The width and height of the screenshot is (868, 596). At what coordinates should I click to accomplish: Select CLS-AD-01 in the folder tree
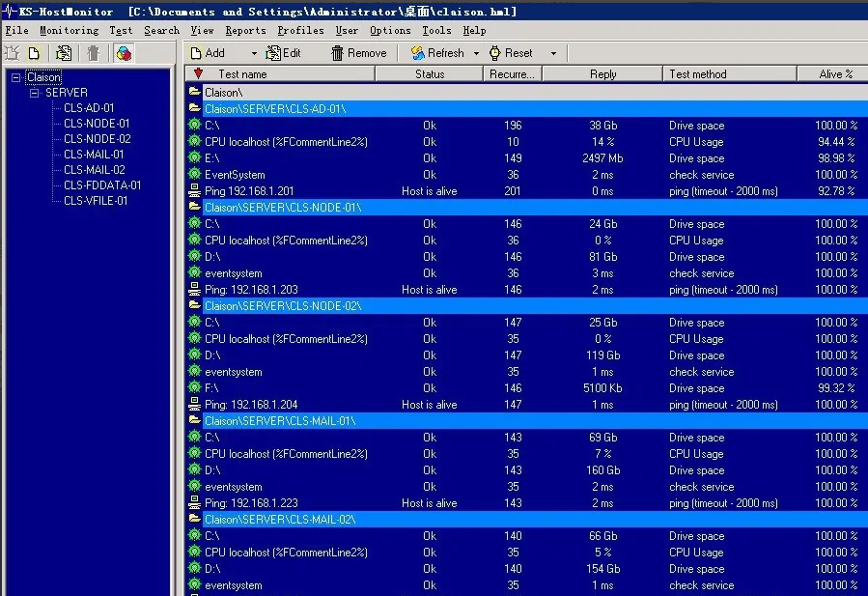click(89, 108)
